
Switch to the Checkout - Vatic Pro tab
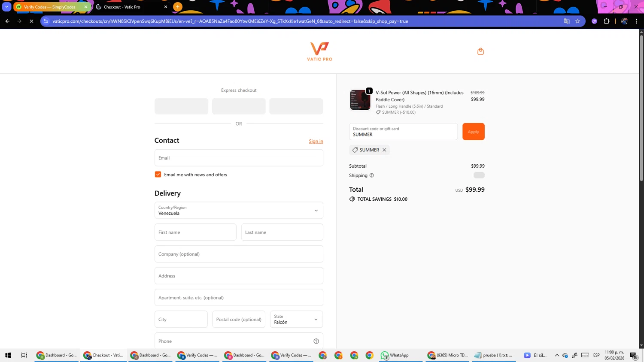pos(132,7)
